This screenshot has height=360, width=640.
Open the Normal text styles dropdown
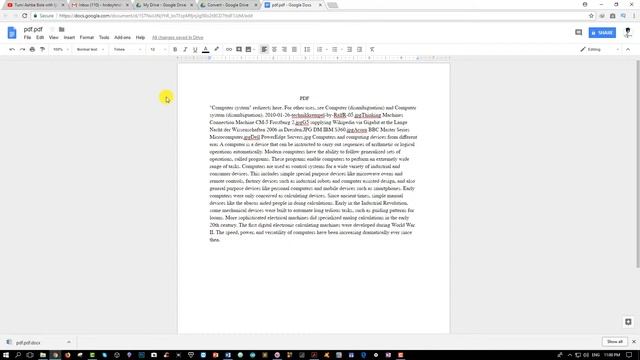[90, 49]
